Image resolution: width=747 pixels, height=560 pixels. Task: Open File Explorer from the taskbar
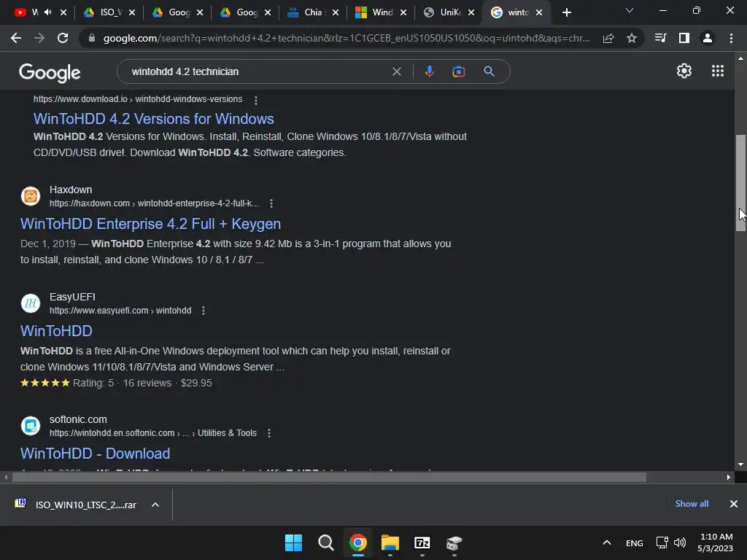tap(390, 542)
